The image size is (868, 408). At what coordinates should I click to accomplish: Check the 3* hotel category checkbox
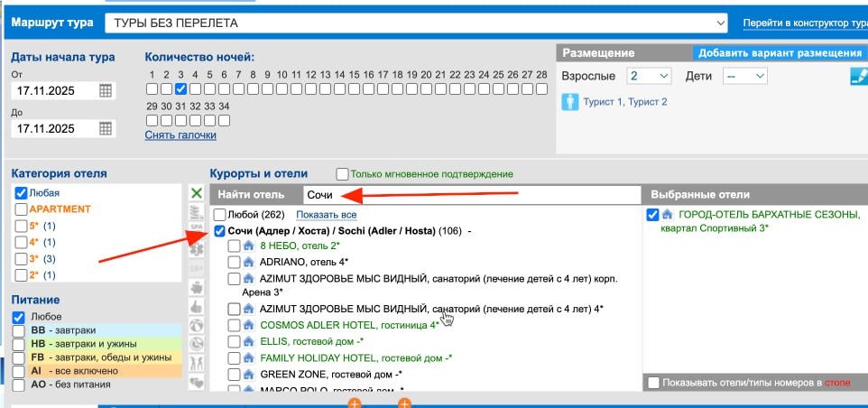[x=21, y=258]
